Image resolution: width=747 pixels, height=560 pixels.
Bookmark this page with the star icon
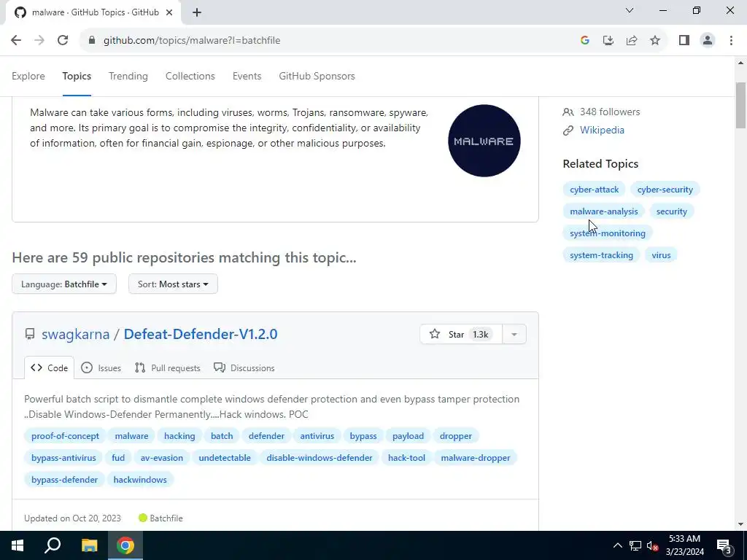point(655,41)
